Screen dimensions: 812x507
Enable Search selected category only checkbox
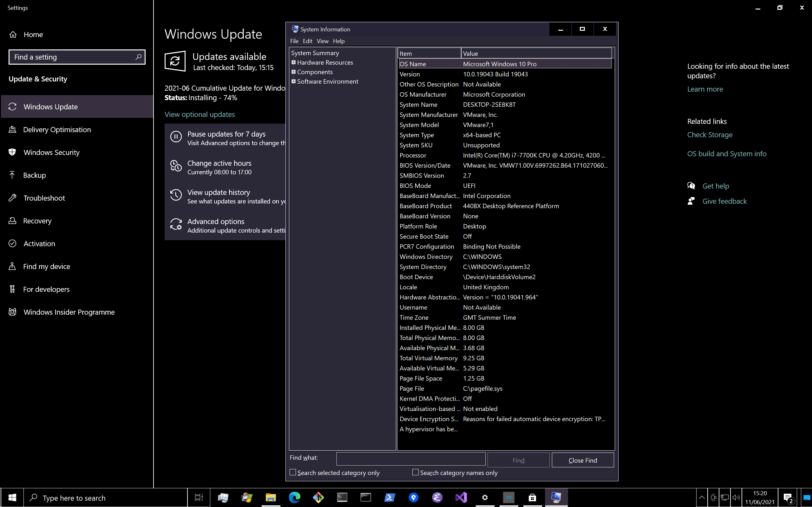(x=293, y=472)
